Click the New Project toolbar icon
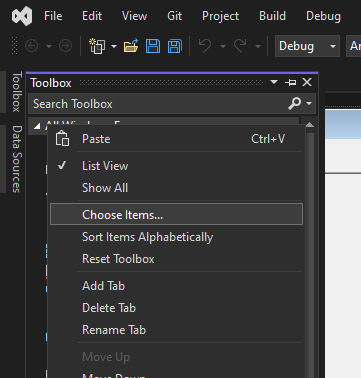The width and height of the screenshot is (361, 378). click(x=97, y=46)
